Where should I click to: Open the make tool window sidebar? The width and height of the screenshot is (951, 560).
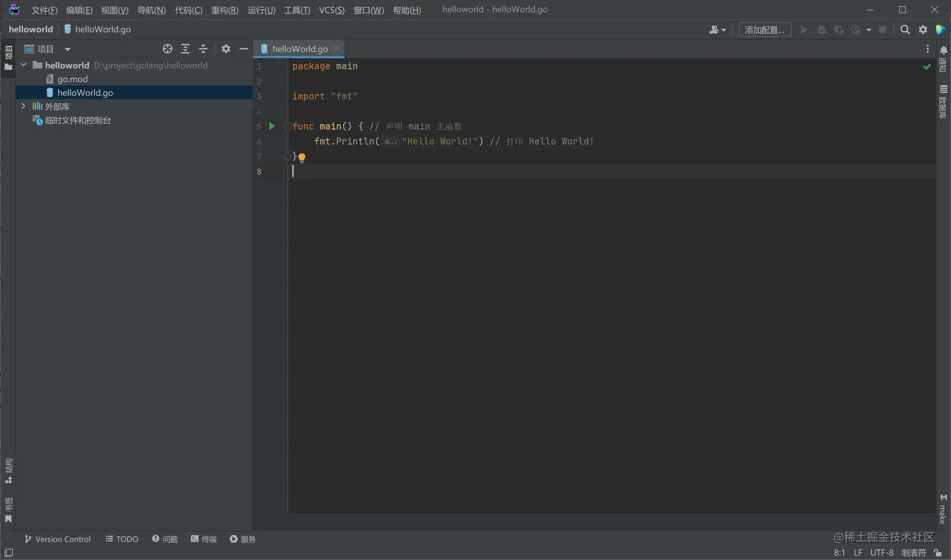point(943,509)
